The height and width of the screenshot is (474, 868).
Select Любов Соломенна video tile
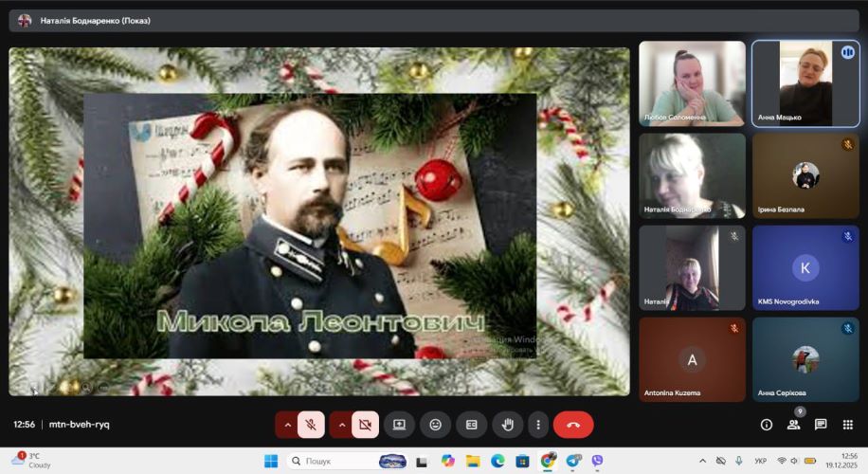[692, 83]
